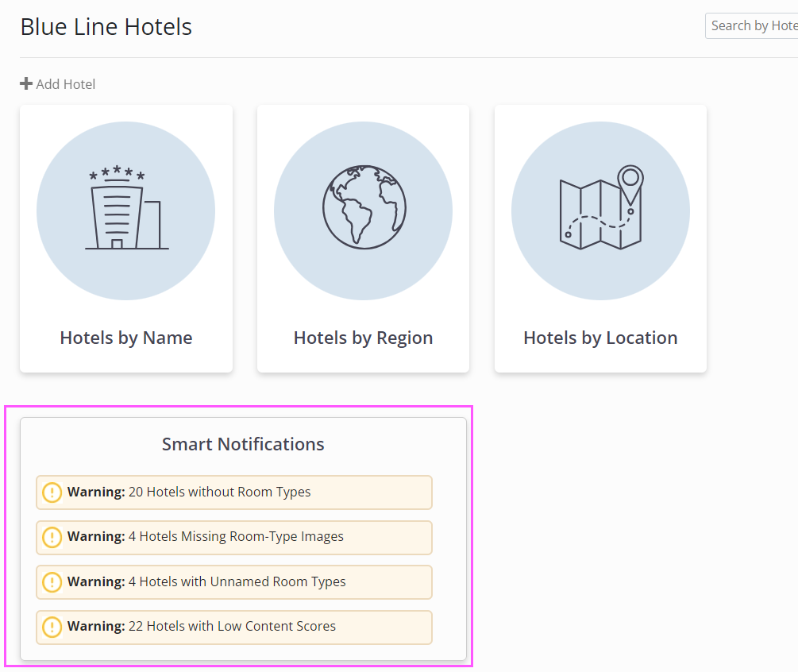The image size is (798, 672).
Task: Focus the Search by Hotel field
Action: point(751,25)
